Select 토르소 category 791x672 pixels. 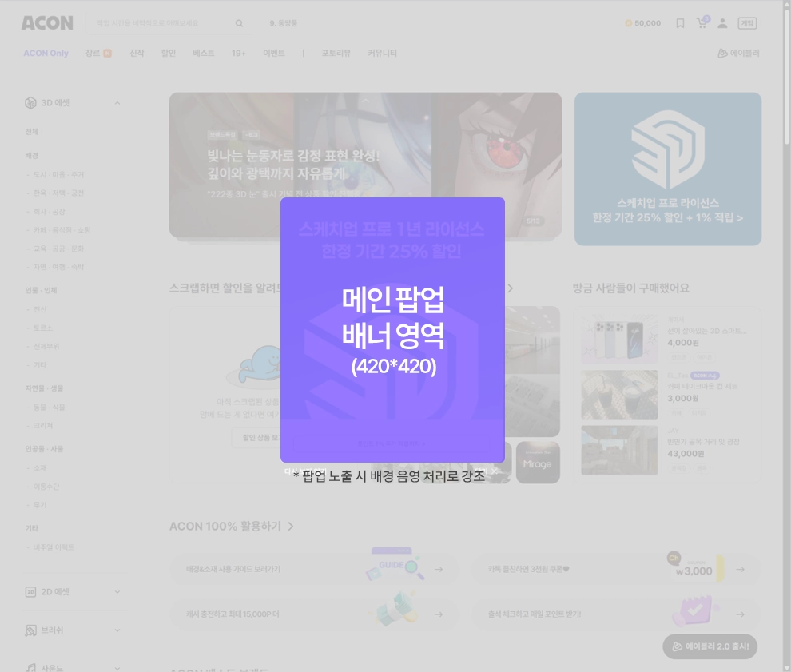[43, 328]
